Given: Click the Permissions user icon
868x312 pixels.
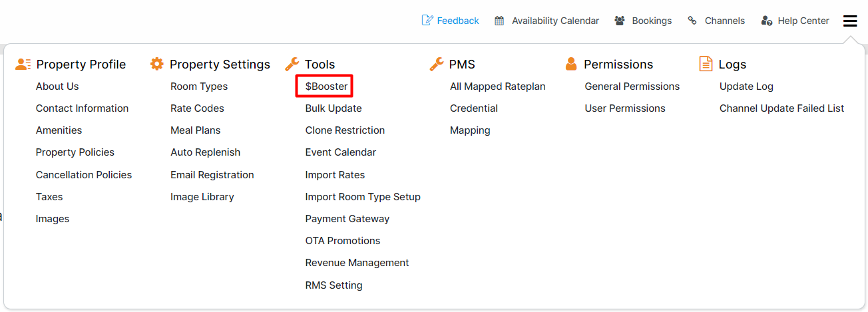Looking at the screenshot, I should [571, 64].
